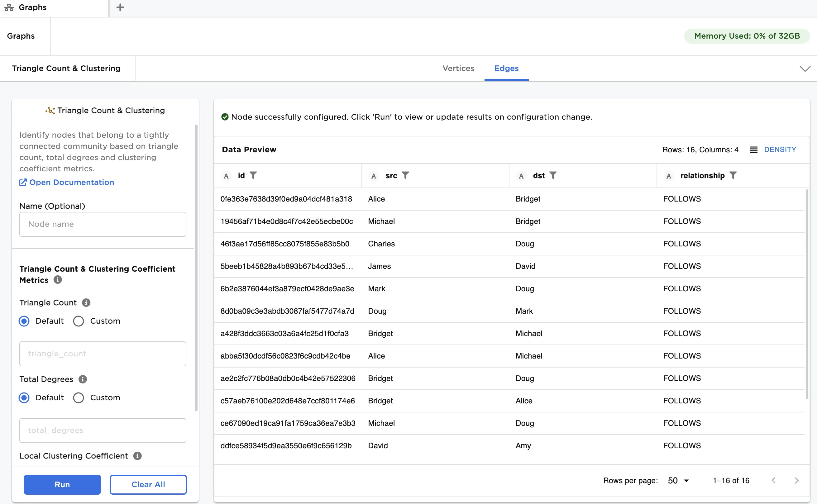Click the filter icon on id column
Viewport: 817px width, 504px height.
tap(253, 175)
